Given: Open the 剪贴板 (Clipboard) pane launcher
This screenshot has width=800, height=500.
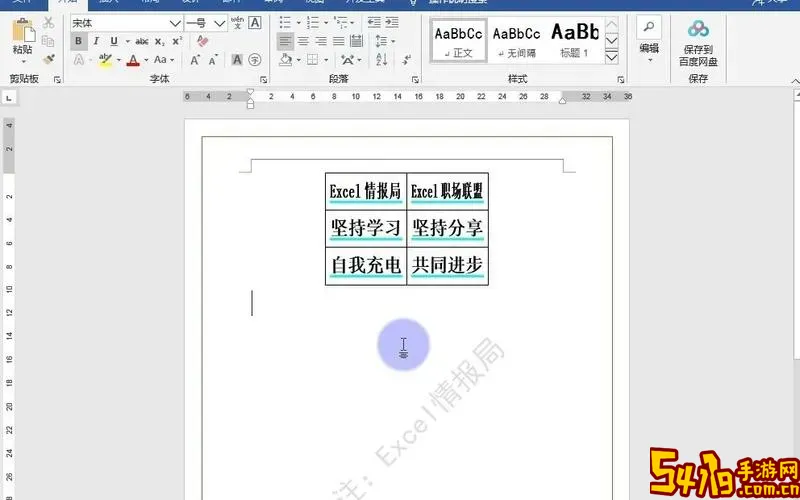Looking at the screenshot, I should click(x=57, y=80).
